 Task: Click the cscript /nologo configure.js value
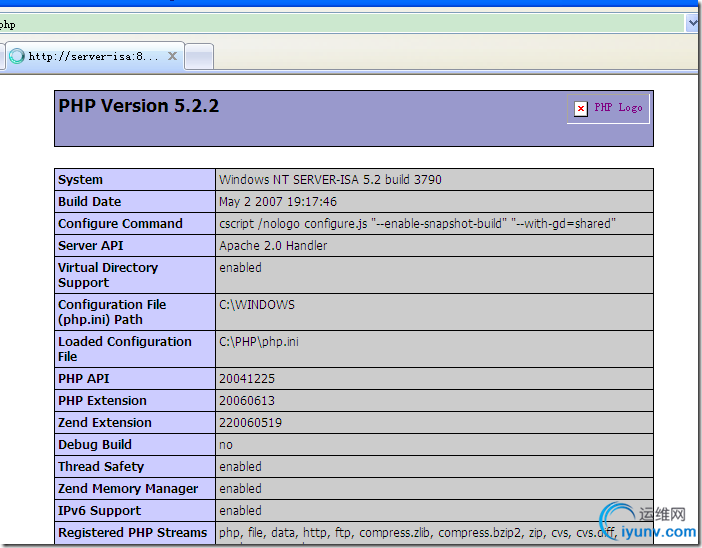(418, 223)
